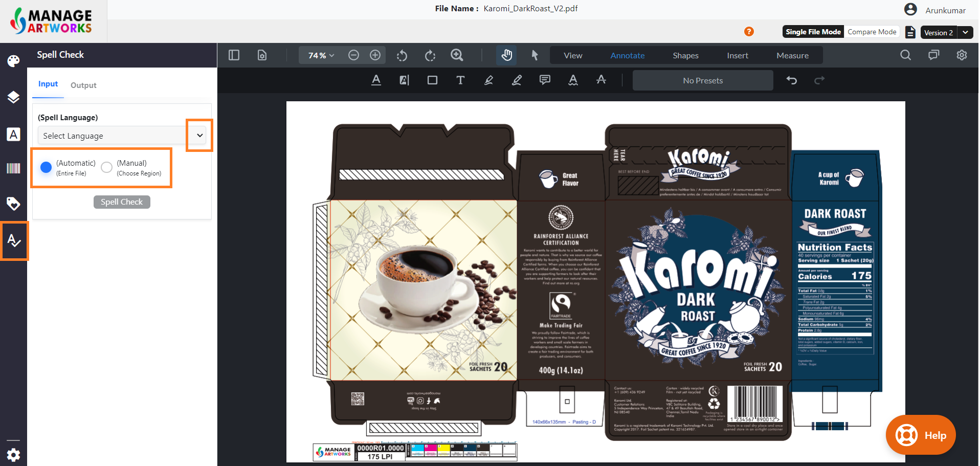
Task: Open the tag sidebar tool
Action: 13,204
